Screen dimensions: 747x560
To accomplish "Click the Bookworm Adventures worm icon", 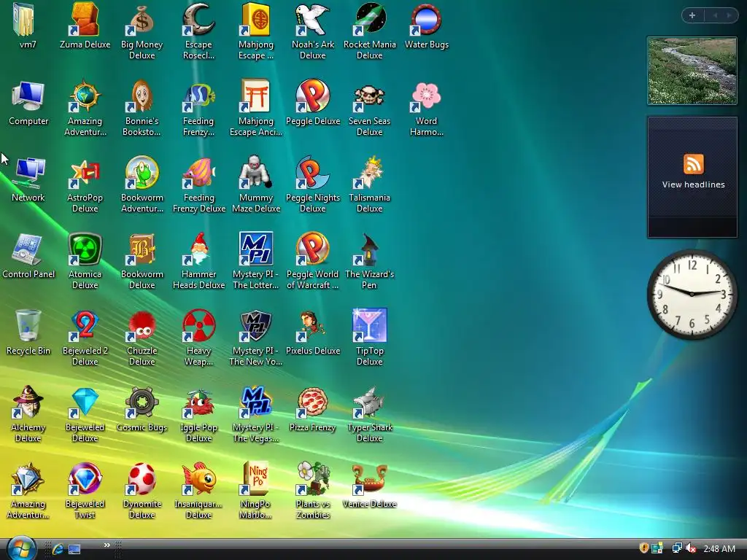I will point(142,172).
